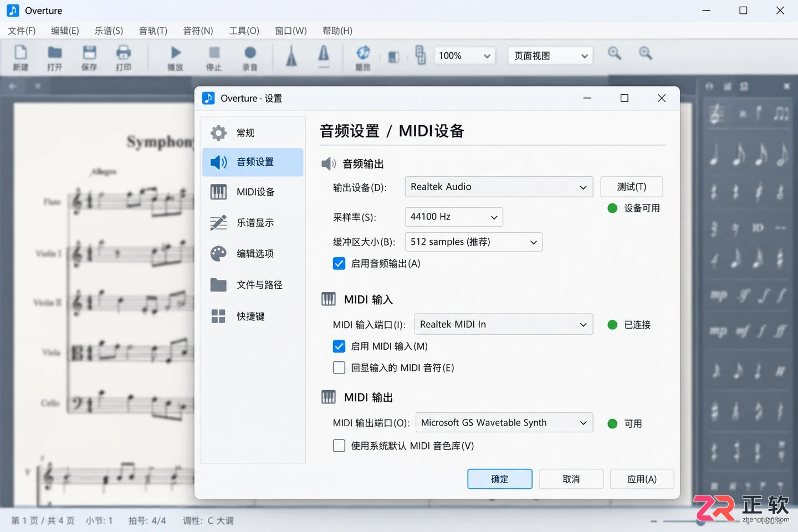Open the 文件与路径 folder category
This screenshot has width=798, height=532.
click(253, 285)
